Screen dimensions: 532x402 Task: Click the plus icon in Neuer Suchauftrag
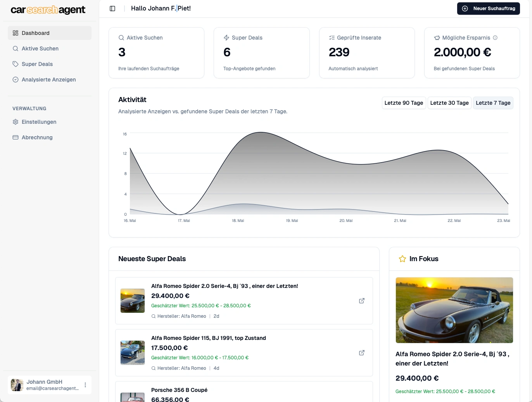tap(465, 9)
